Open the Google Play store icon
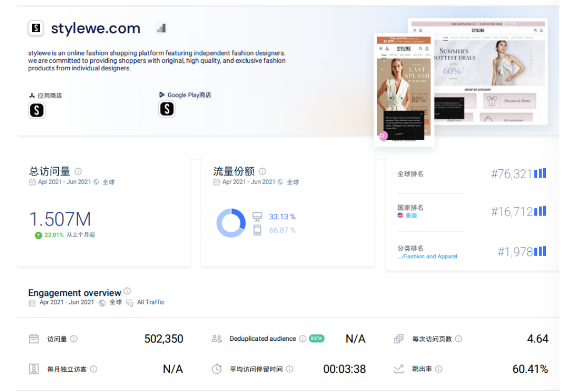This screenshot has height=392, width=575. tap(167, 110)
